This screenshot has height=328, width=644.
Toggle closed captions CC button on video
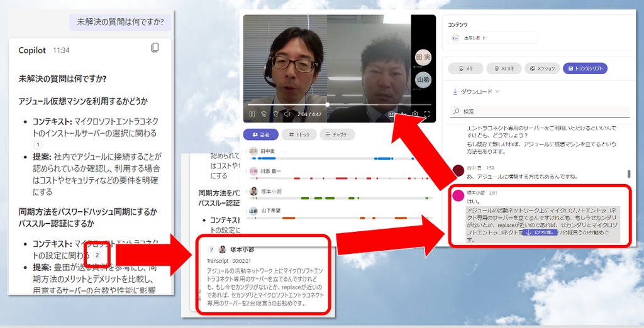pyautogui.click(x=391, y=114)
